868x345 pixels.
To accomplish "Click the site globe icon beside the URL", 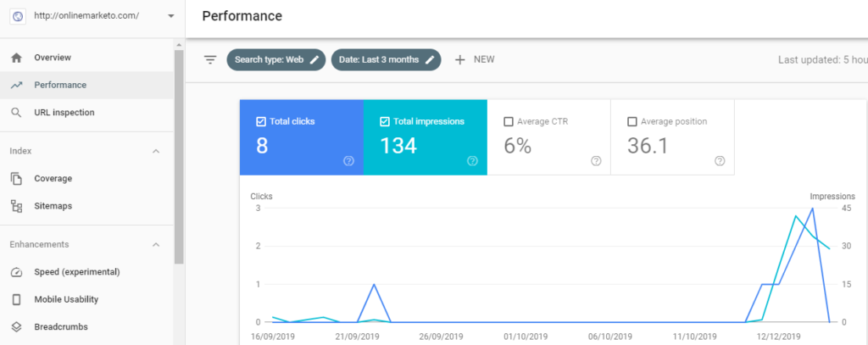I will pos(18,16).
